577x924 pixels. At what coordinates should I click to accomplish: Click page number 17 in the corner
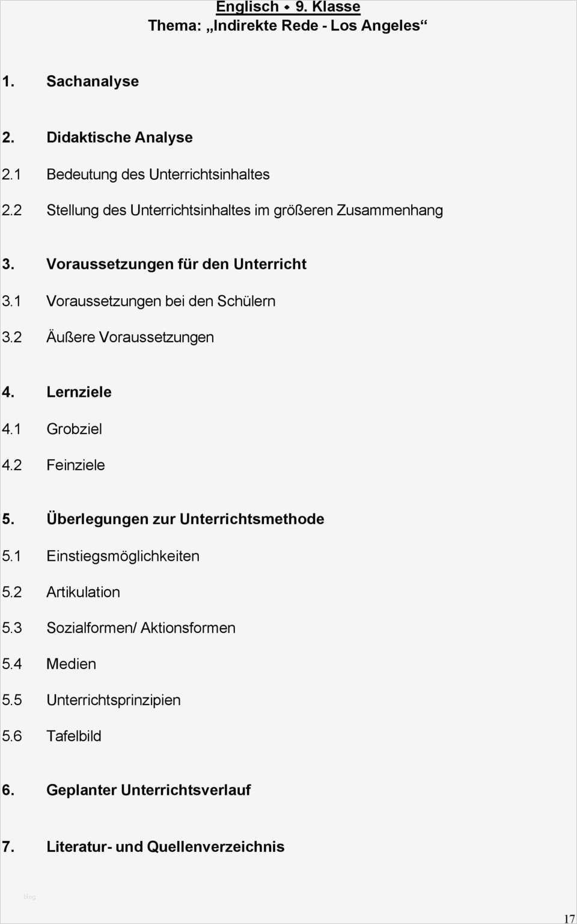[x=569, y=918]
